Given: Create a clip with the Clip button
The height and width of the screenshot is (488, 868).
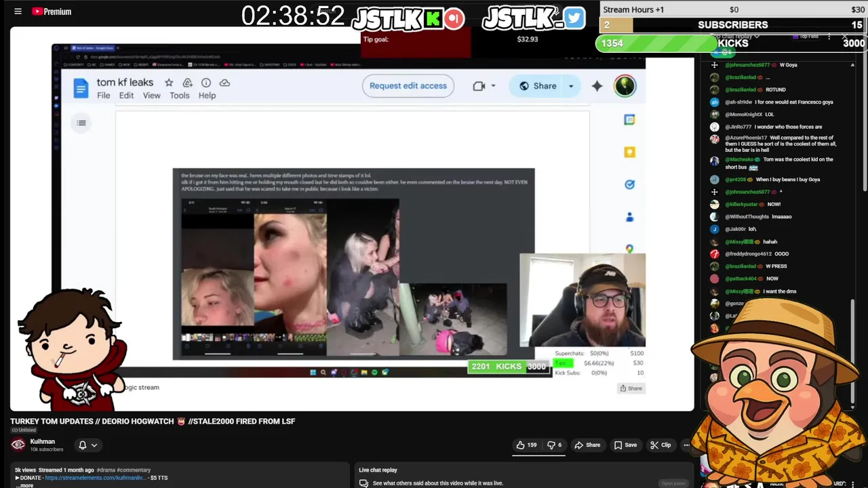Looking at the screenshot, I should click(x=660, y=445).
